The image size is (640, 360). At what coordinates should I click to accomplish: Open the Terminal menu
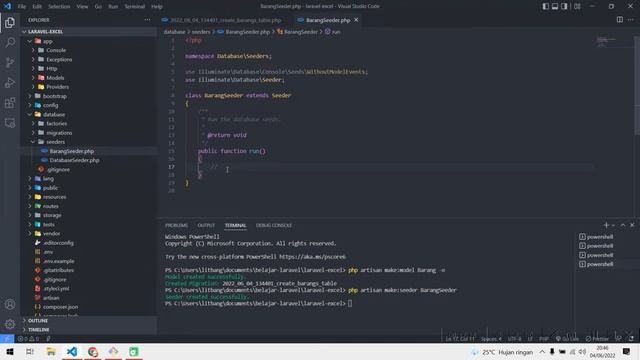tap(134, 6)
